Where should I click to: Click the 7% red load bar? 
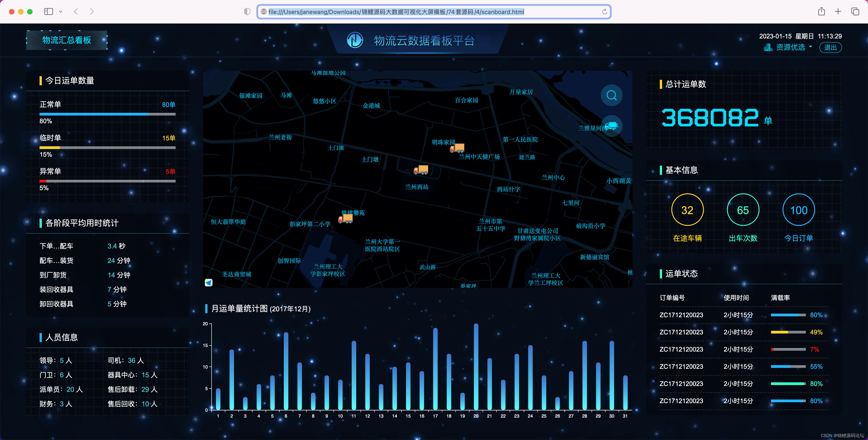click(788, 349)
